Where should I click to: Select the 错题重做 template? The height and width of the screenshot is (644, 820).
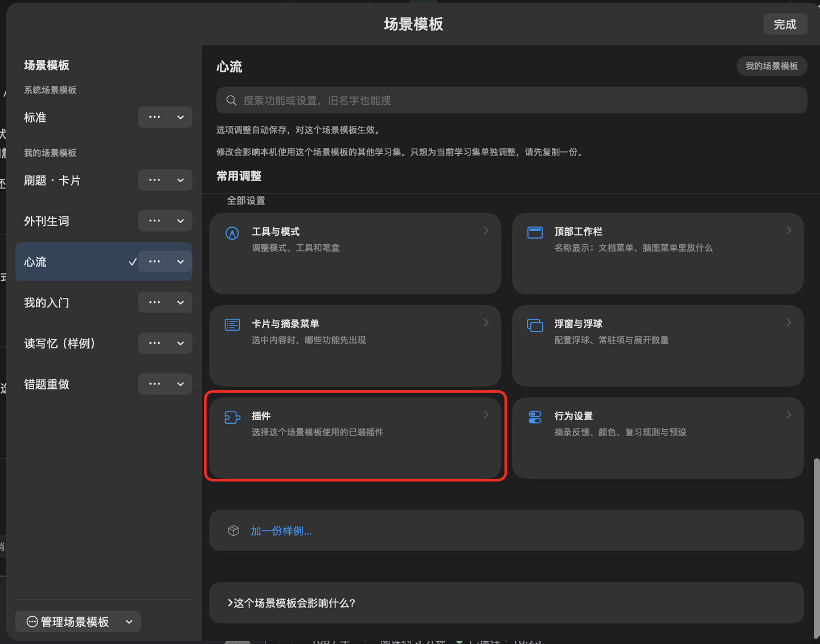tap(47, 384)
